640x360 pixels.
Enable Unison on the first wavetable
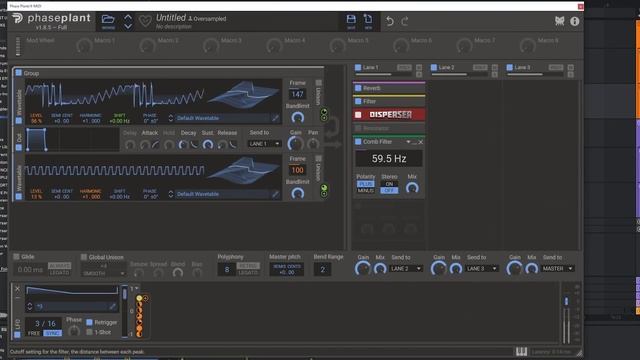click(318, 83)
